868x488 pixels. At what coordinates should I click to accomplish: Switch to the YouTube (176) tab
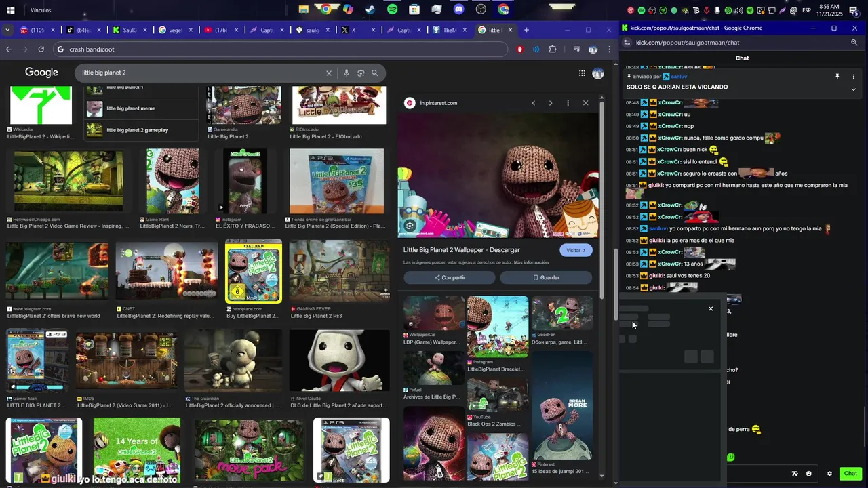point(222,30)
